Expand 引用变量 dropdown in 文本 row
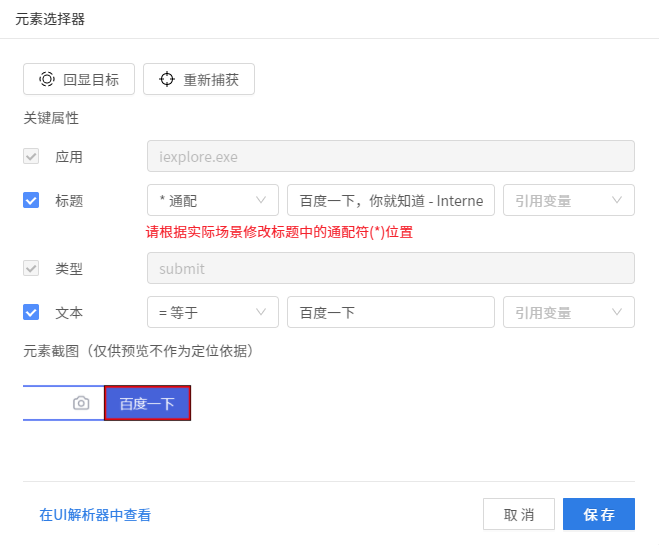The width and height of the screenshot is (659, 545). tap(568, 312)
